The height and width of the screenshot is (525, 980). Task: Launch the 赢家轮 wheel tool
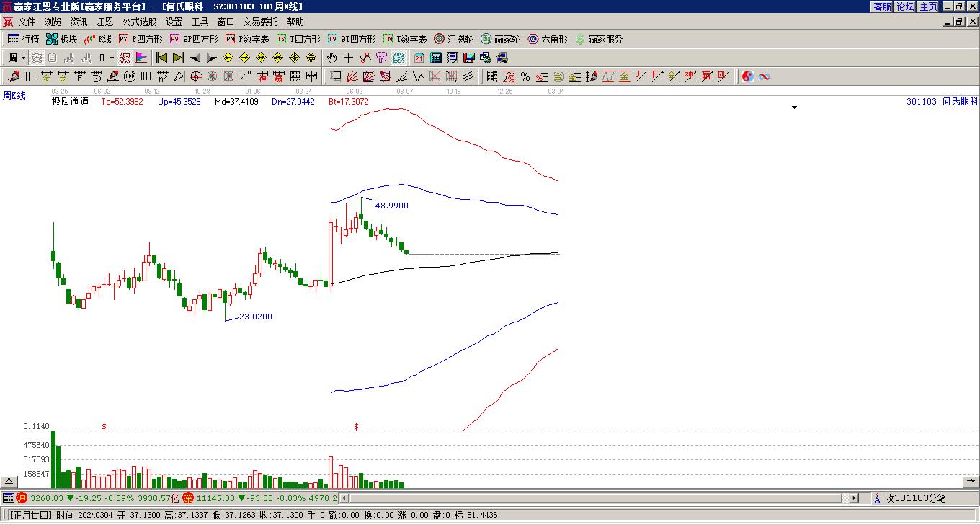click(x=500, y=39)
